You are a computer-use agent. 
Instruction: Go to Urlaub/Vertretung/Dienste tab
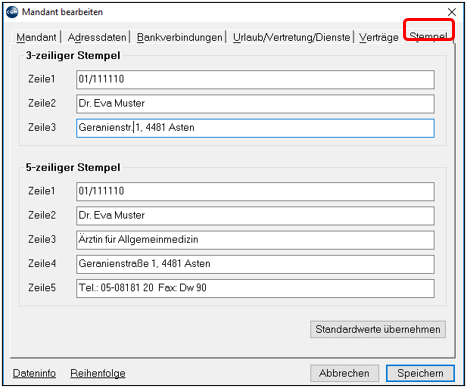(x=291, y=37)
